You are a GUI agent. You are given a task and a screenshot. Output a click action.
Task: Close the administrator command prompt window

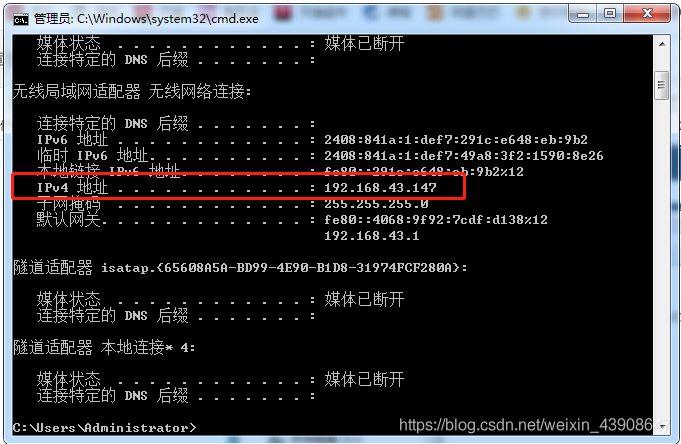point(647,14)
